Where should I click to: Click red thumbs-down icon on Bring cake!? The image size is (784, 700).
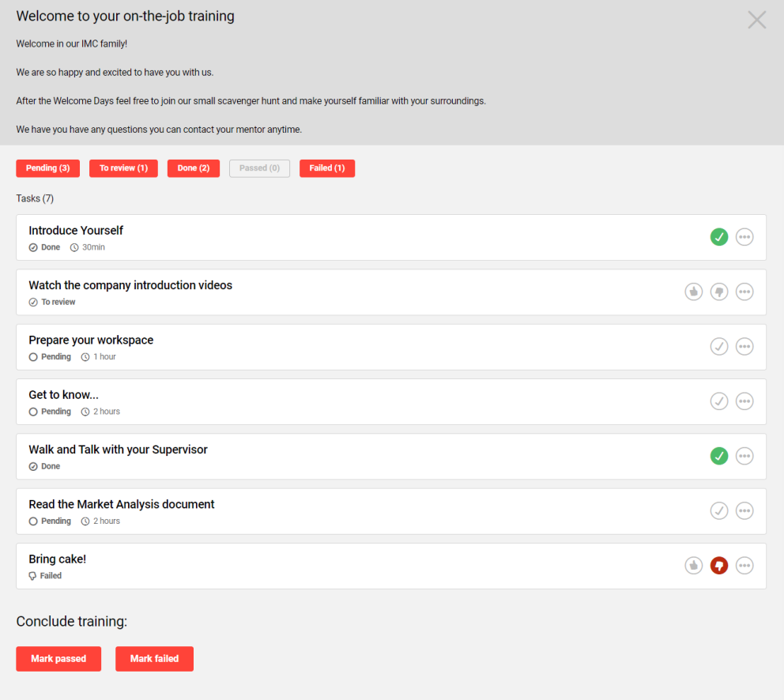point(718,566)
